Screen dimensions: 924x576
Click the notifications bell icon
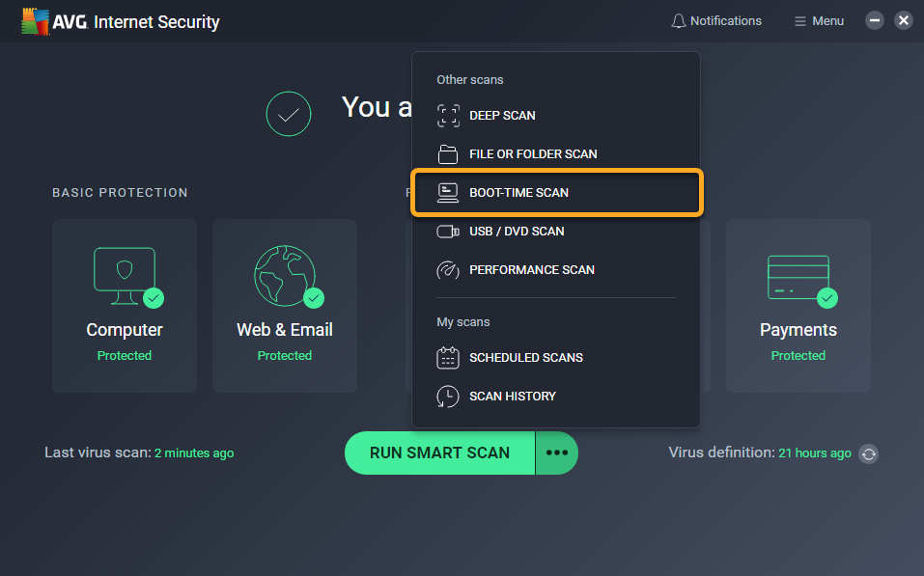point(677,19)
